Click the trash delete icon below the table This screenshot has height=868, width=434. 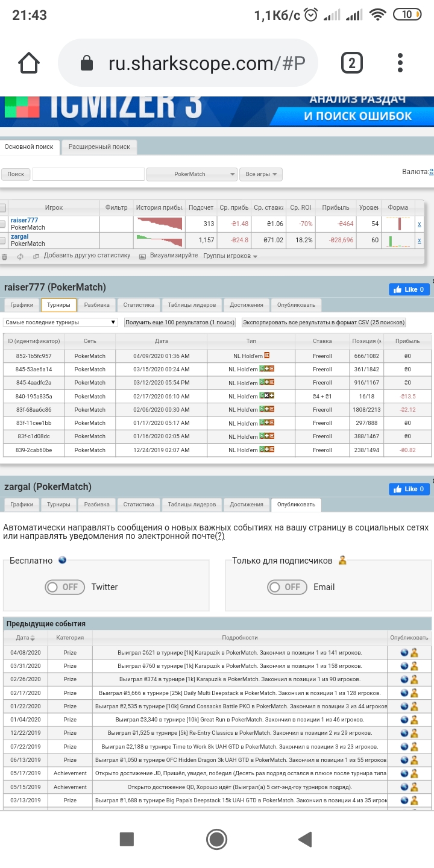coord(5,256)
